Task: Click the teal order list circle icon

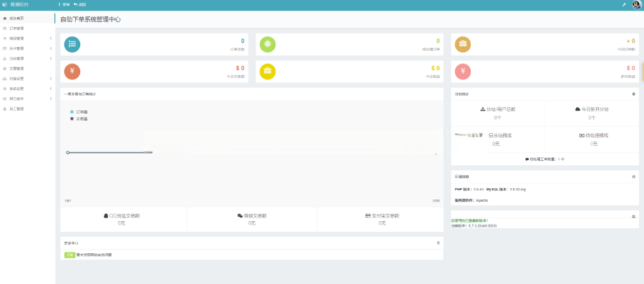Action: (72, 44)
